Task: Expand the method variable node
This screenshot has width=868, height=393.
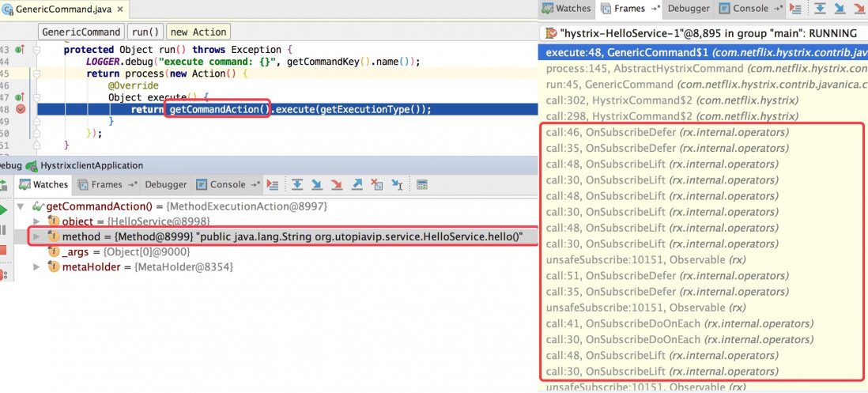Action: point(37,237)
